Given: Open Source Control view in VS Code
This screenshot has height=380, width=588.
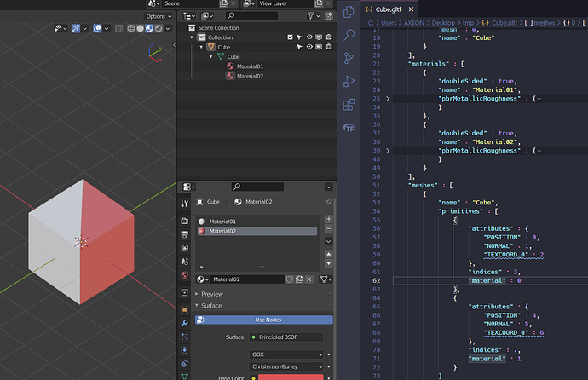Looking at the screenshot, I should pyautogui.click(x=349, y=59).
